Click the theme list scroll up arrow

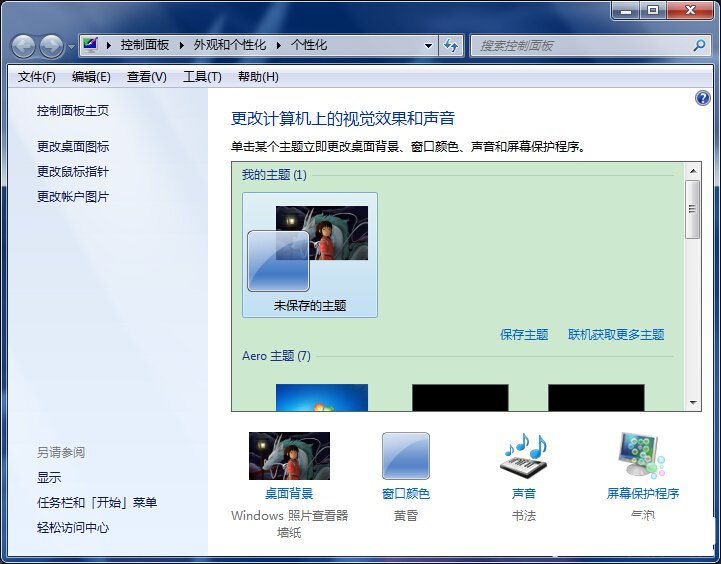point(693,171)
